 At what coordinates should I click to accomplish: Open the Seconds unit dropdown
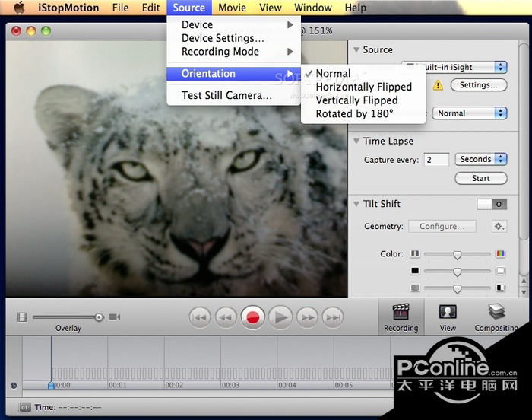(480, 159)
